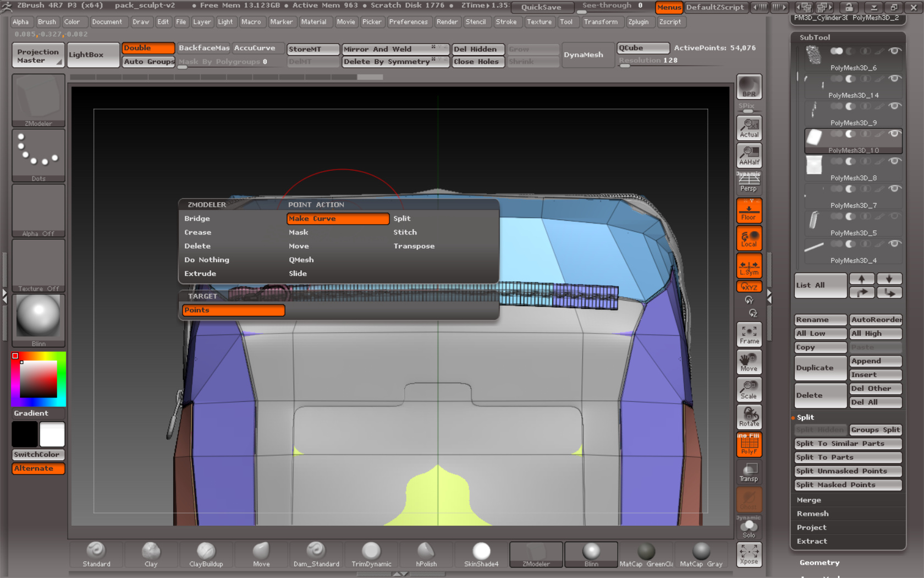Open the Zplugin menu
Screen dimensions: 924x578
(638, 22)
